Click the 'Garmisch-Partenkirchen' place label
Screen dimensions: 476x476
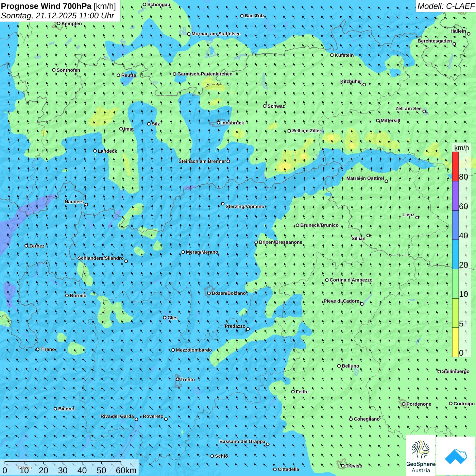point(205,74)
